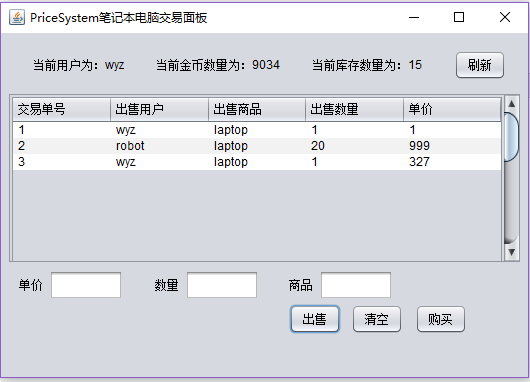The image size is (530, 382).
Task: Click the table scrollbar down arrow
Action: pyautogui.click(x=511, y=252)
